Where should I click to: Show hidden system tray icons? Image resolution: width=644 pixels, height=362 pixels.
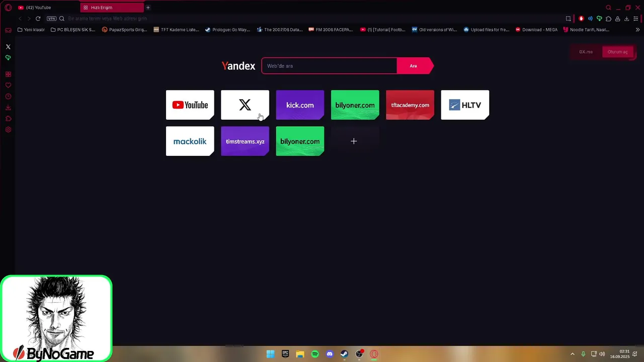[x=573, y=354]
